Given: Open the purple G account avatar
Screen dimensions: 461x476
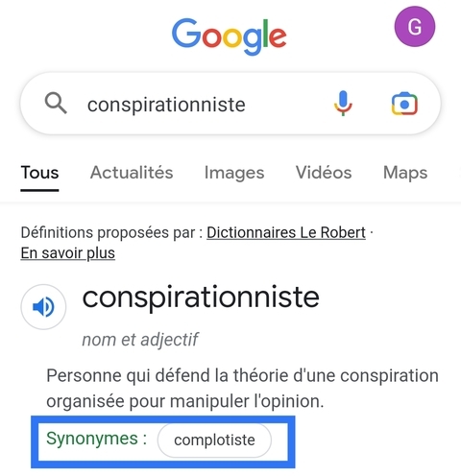Looking at the screenshot, I should [415, 26].
